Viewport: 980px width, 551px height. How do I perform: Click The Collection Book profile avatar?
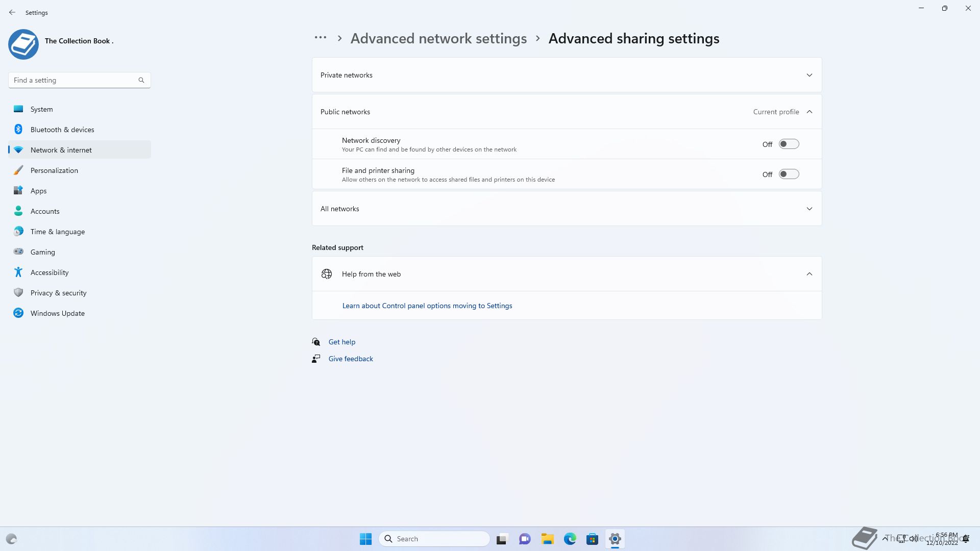pos(23,44)
